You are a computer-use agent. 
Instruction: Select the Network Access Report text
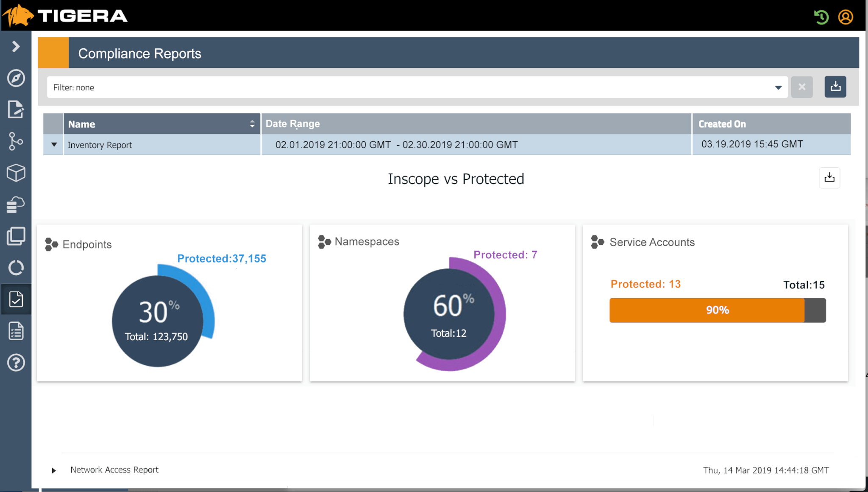(114, 470)
